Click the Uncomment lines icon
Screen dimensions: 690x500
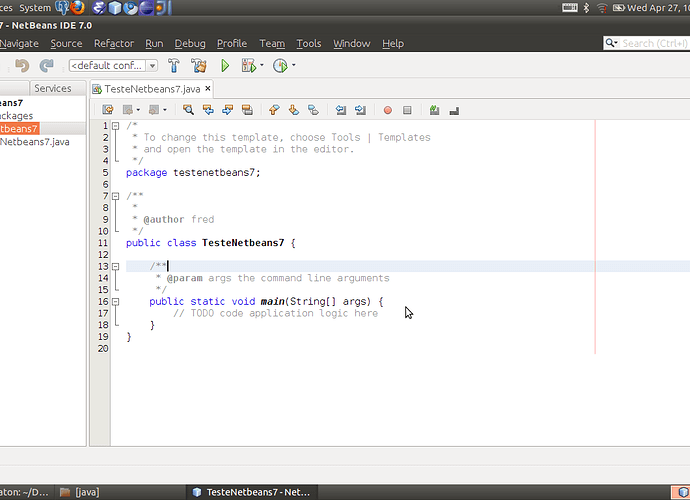pyautogui.click(x=454, y=110)
